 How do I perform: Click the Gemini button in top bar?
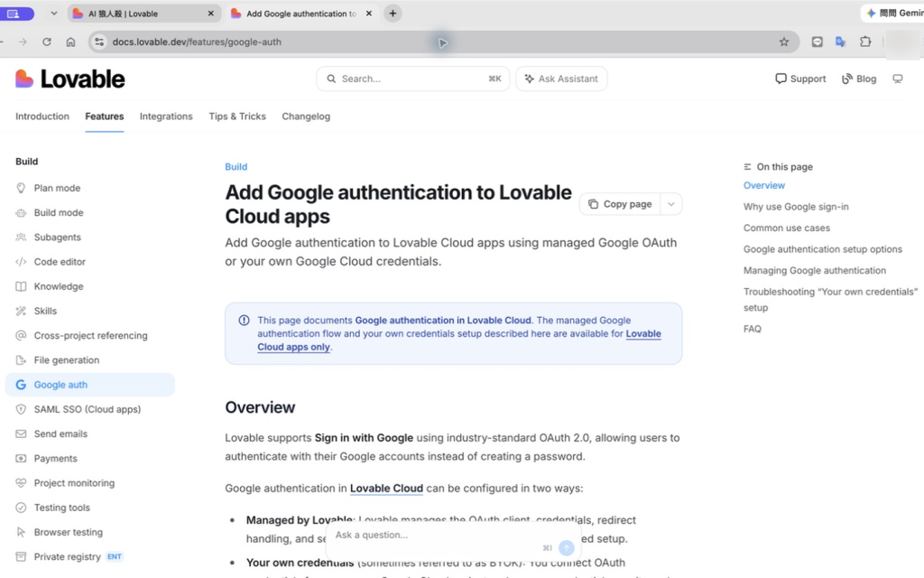[892, 13]
